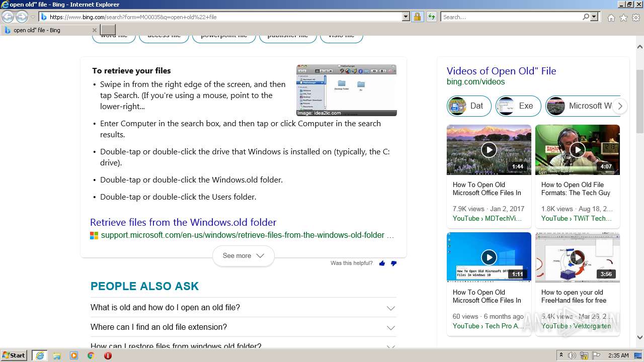Click the scrollbar up arrow
The image size is (644, 362).
[640, 47]
